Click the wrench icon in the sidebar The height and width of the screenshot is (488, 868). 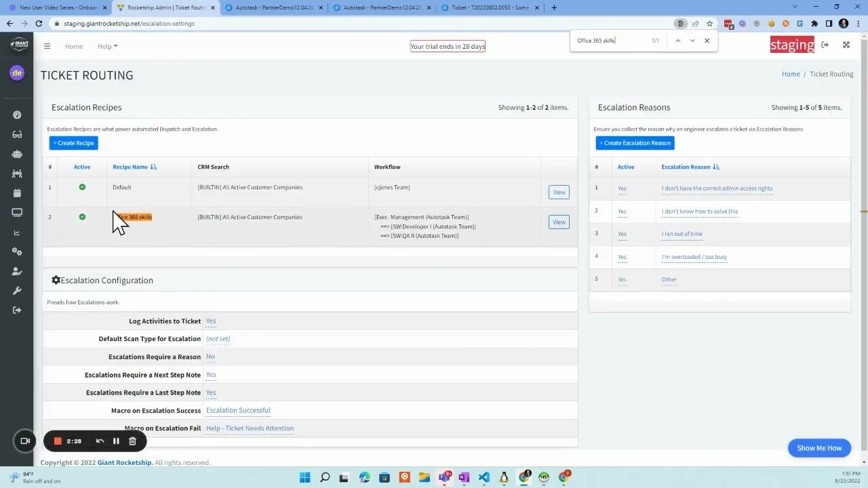17,291
